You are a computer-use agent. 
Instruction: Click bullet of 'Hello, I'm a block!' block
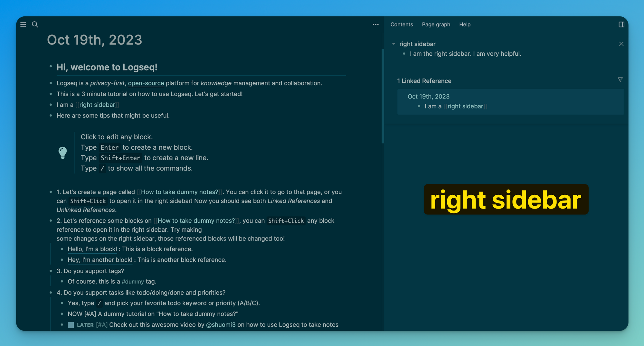(62, 249)
